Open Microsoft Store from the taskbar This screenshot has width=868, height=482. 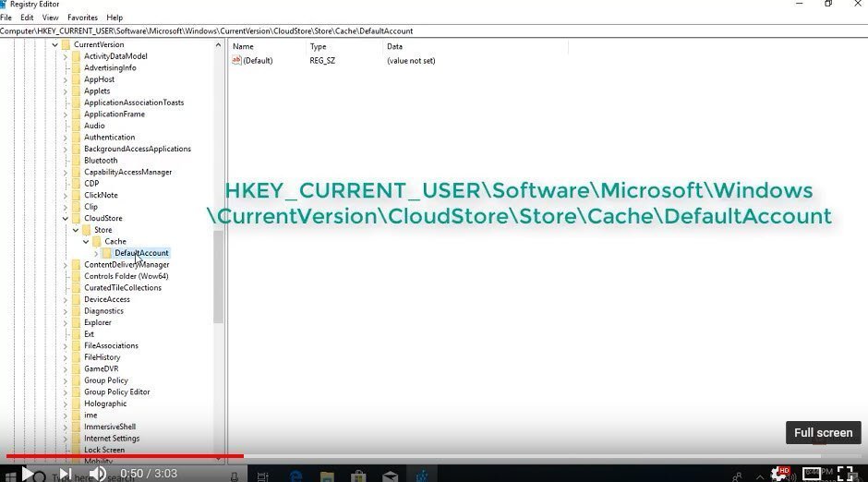tap(358, 476)
